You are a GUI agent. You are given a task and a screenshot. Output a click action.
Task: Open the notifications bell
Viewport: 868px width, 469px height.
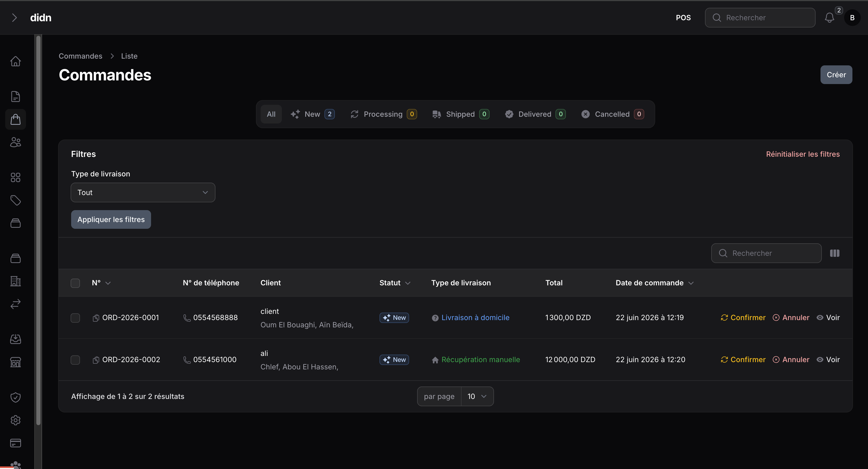click(830, 17)
